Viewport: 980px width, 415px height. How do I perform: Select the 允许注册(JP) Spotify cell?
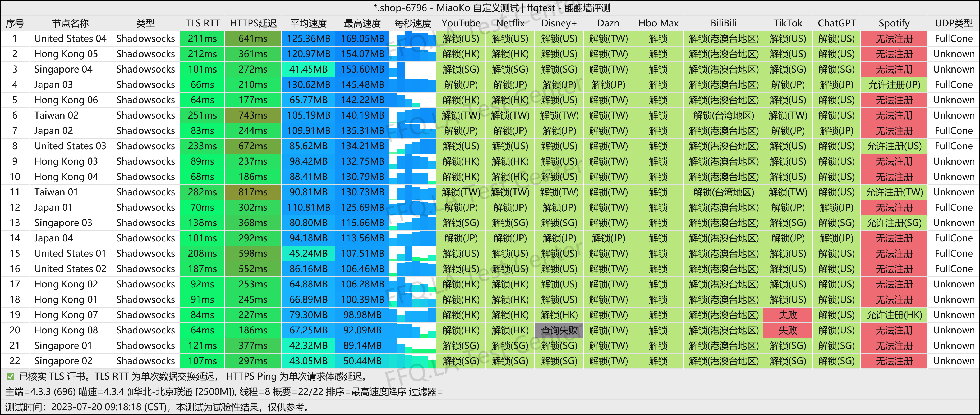pos(894,84)
